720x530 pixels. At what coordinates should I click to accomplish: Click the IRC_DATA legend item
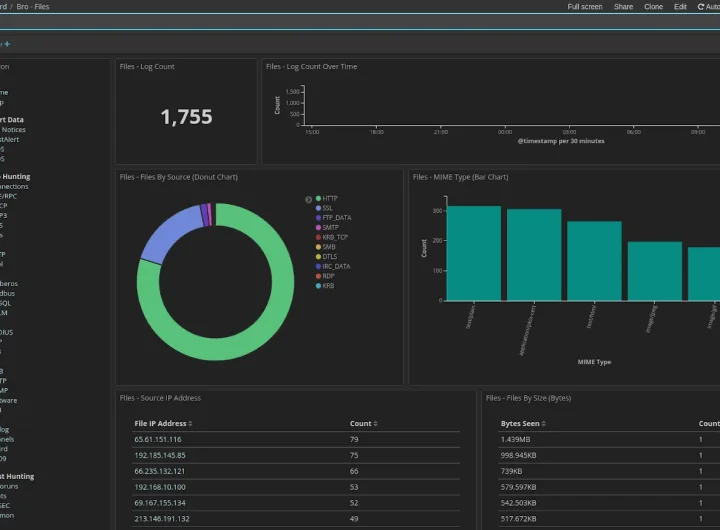click(336, 267)
